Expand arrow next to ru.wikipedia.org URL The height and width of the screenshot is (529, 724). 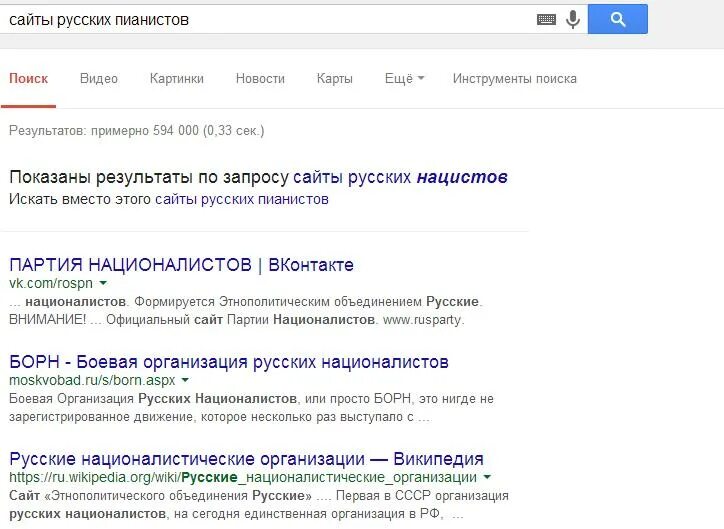(x=487, y=477)
